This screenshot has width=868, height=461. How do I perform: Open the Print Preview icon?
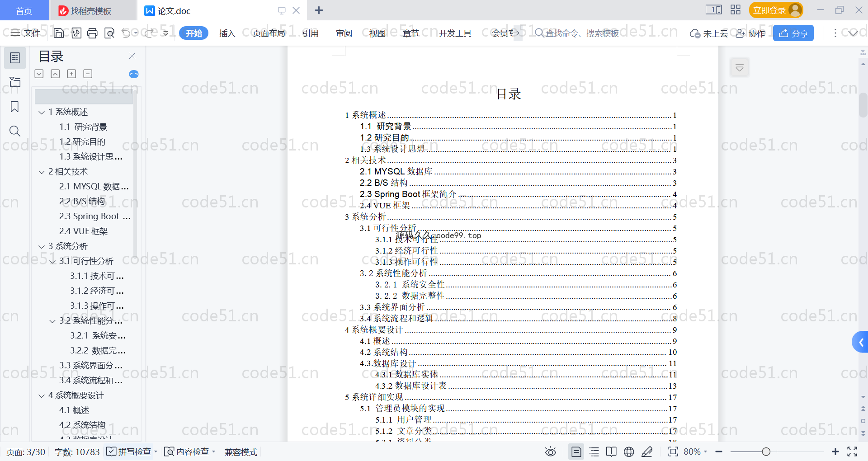[109, 33]
